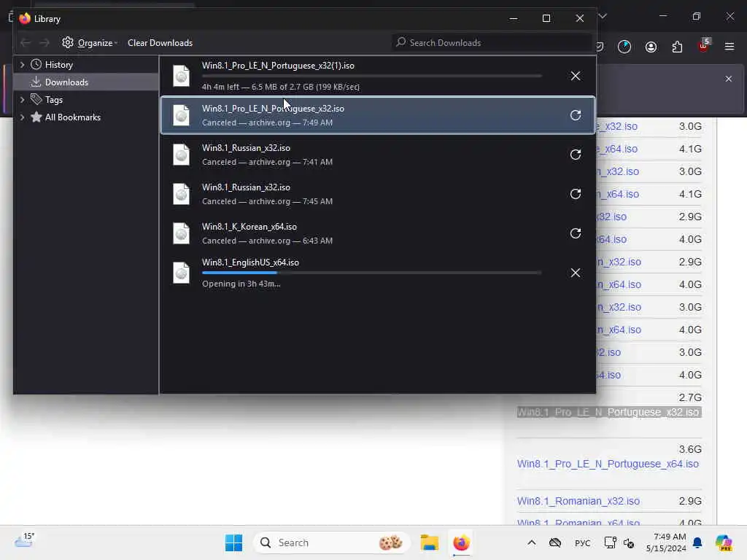Click Firefox icon in the taskbar

pos(461,542)
